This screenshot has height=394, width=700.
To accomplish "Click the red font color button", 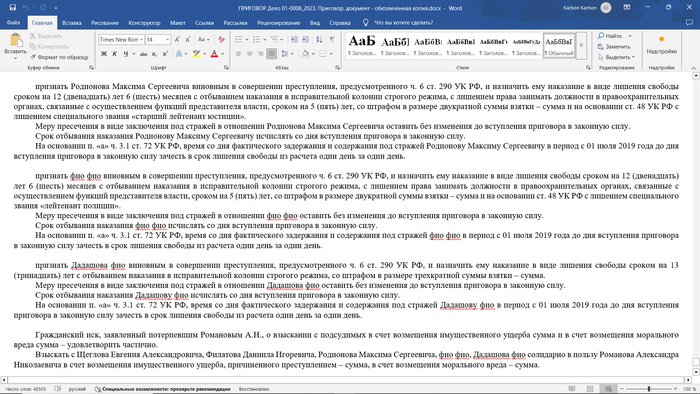I will 214,54.
